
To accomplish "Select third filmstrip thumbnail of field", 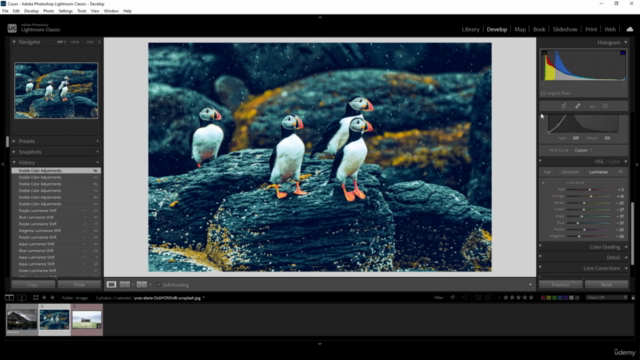I will click(x=87, y=320).
